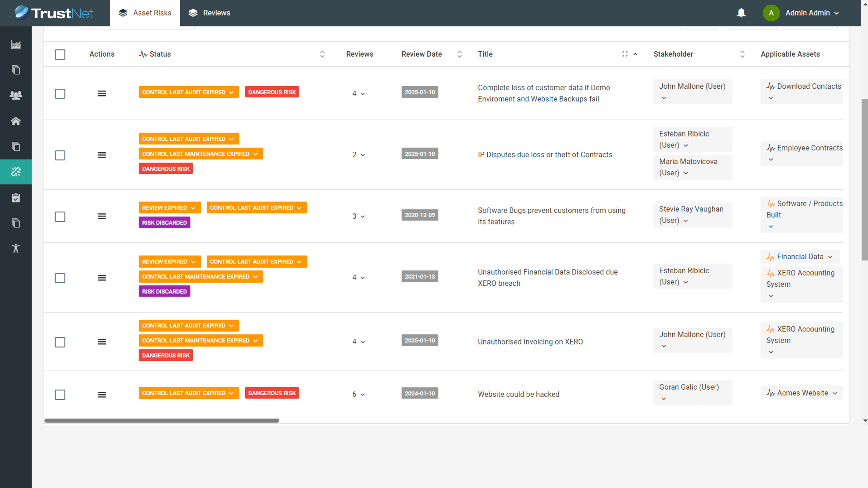Screen dimensions: 868x488
Task: Expand the Financial Data asset chip
Action: coord(830,257)
